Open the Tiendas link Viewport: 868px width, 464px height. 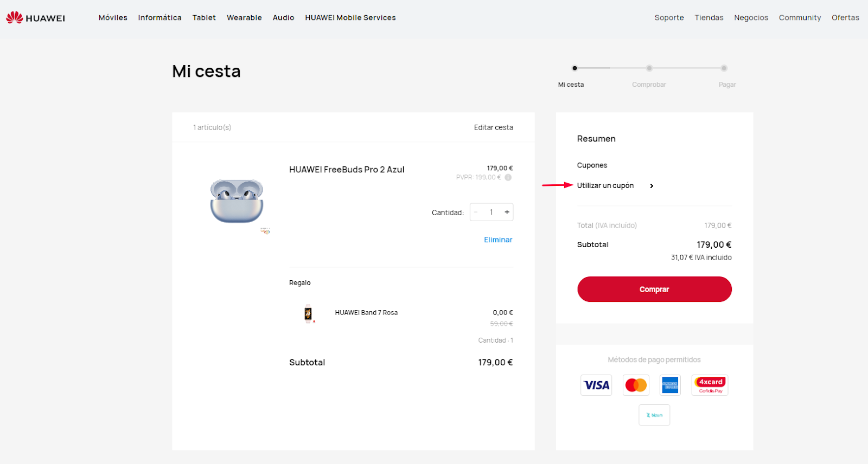pos(709,18)
